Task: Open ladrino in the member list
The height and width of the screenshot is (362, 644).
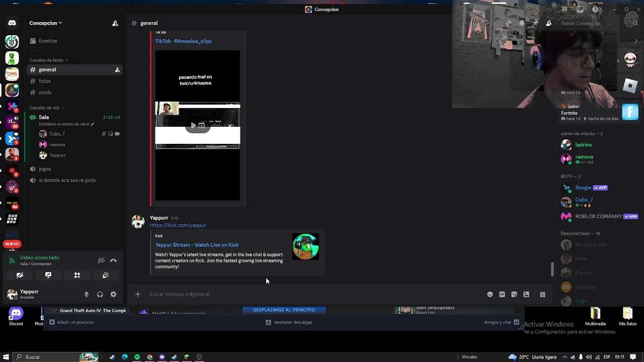Action: (x=584, y=145)
